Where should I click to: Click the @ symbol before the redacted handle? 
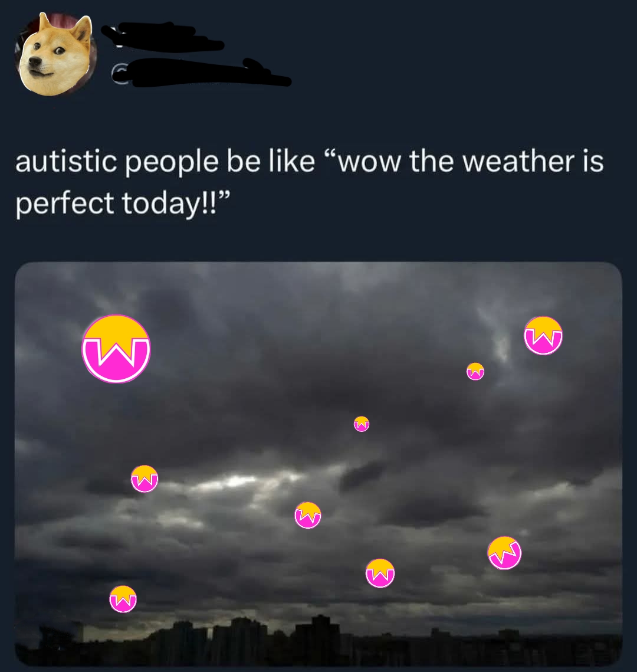coord(119,73)
